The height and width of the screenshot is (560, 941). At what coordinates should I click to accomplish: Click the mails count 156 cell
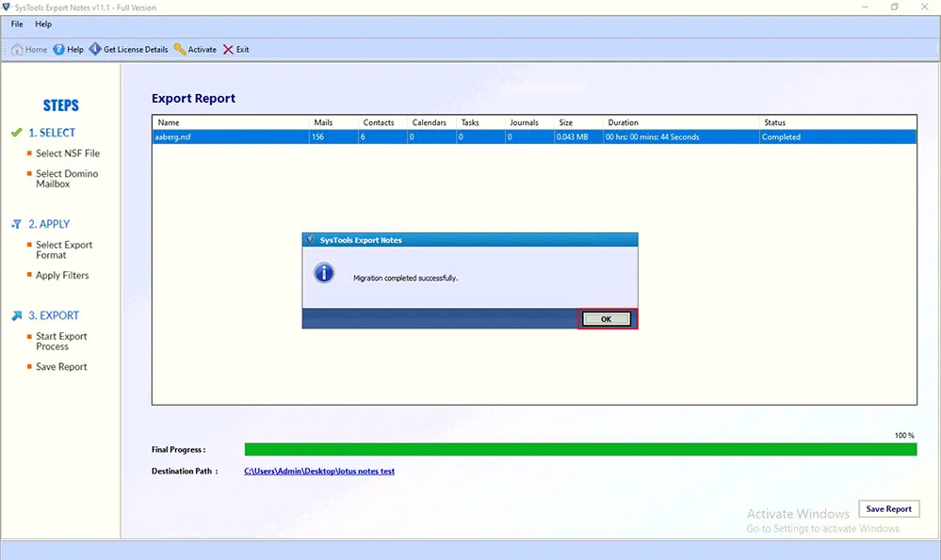tap(333, 136)
